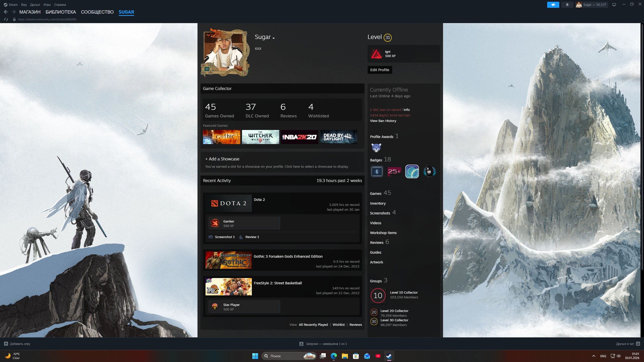Open the blue cat profile award icon
The width and height of the screenshot is (644, 362).
click(376, 148)
